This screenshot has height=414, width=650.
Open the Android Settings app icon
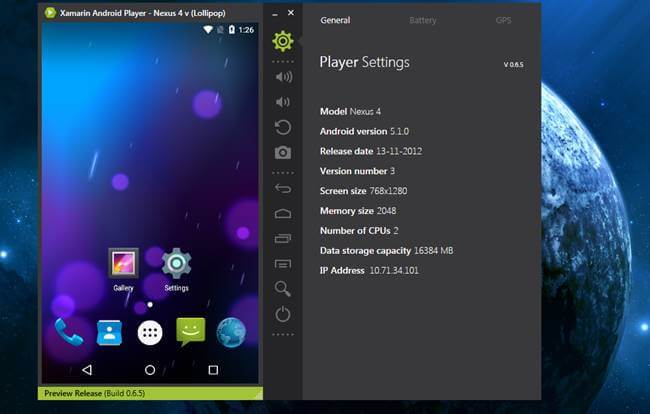coord(176,269)
